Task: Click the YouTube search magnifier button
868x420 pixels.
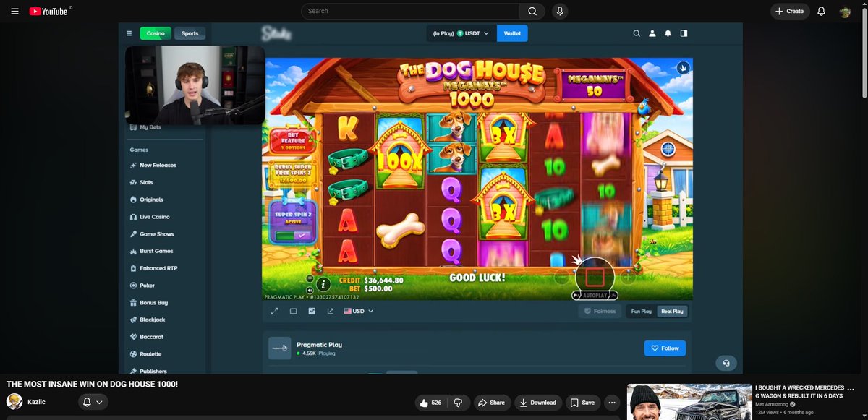Action: pyautogui.click(x=532, y=11)
